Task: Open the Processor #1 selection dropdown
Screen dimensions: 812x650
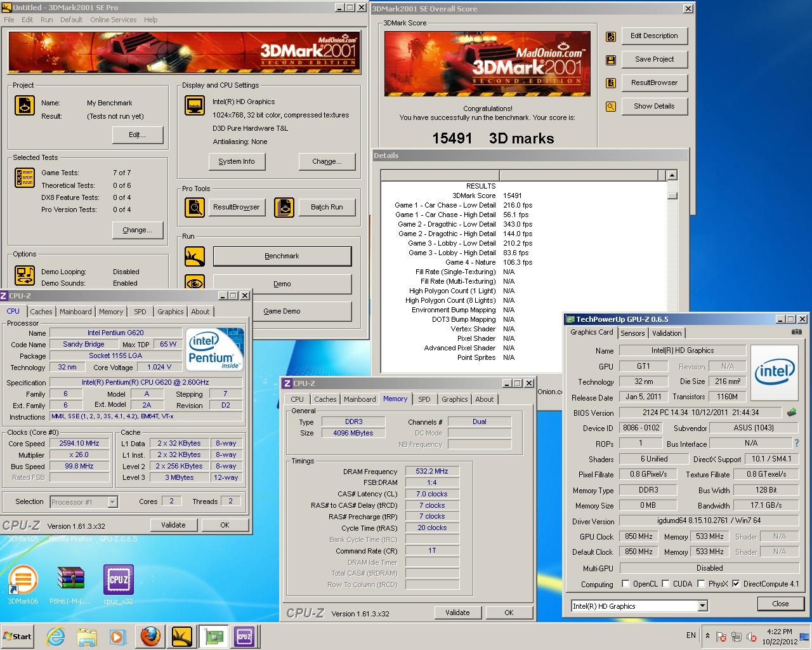Action: tap(112, 502)
